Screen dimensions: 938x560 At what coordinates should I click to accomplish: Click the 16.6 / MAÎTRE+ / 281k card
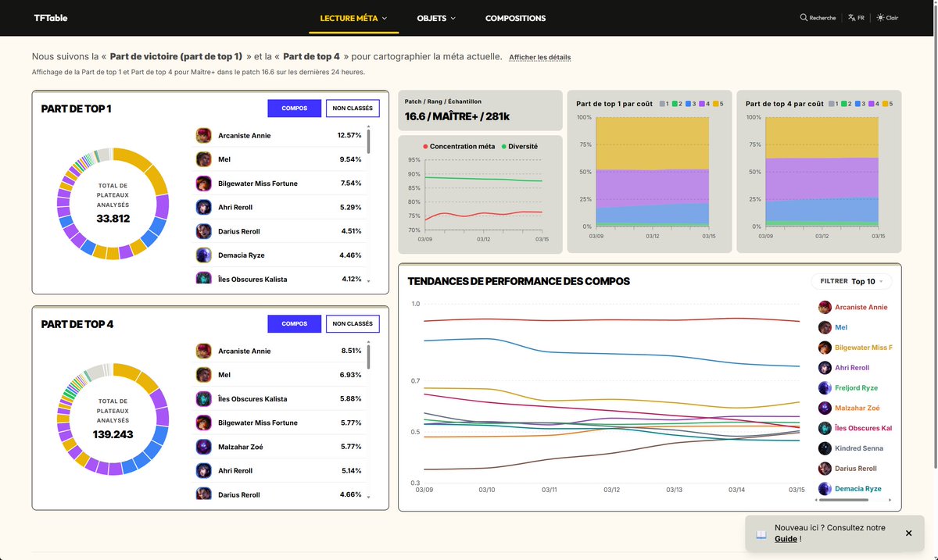click(x=480, y=110)
